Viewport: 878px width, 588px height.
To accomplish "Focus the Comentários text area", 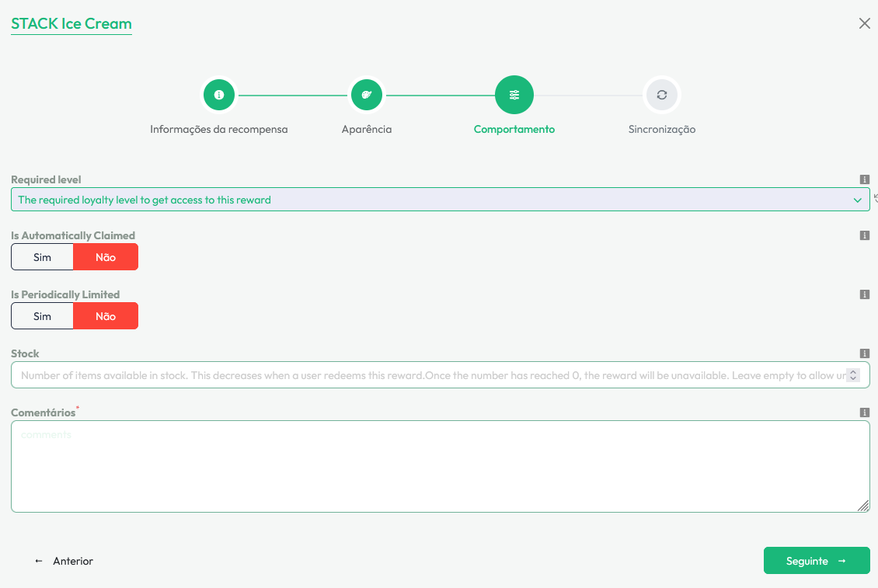I will [440, 466].
